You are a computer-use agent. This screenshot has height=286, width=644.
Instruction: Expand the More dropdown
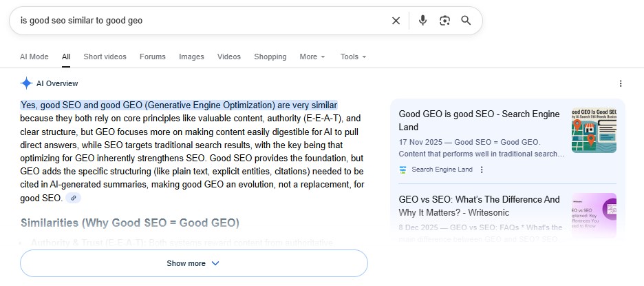[312, 57]
